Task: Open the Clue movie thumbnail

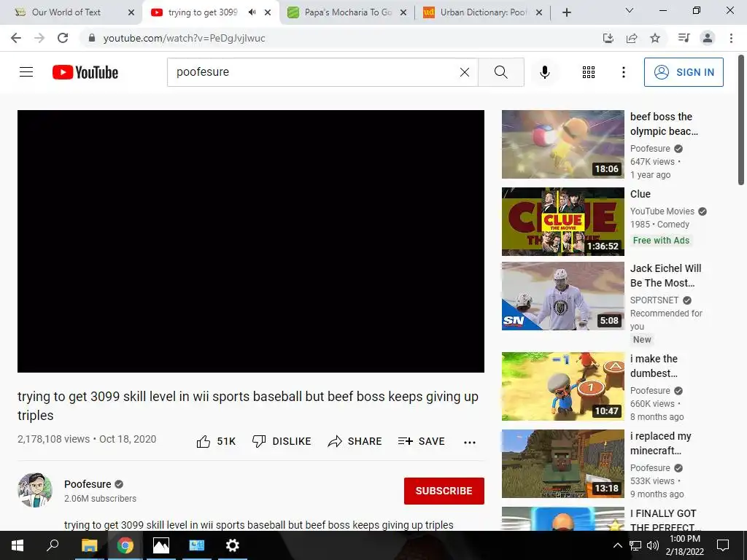Action: (x=562, y=222)
